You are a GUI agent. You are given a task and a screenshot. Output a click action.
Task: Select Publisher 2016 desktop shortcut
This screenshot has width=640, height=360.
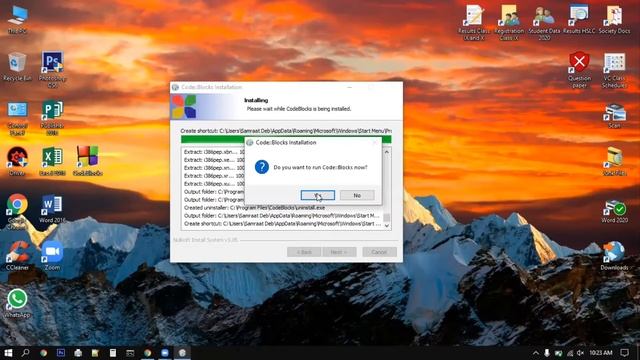coord(52,118)
